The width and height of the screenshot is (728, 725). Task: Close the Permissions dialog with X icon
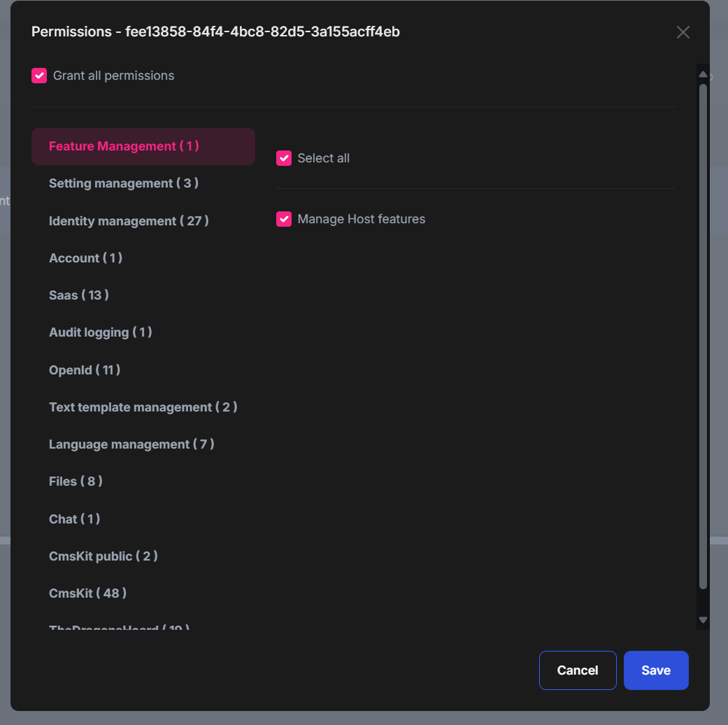[x=683, y=32]
